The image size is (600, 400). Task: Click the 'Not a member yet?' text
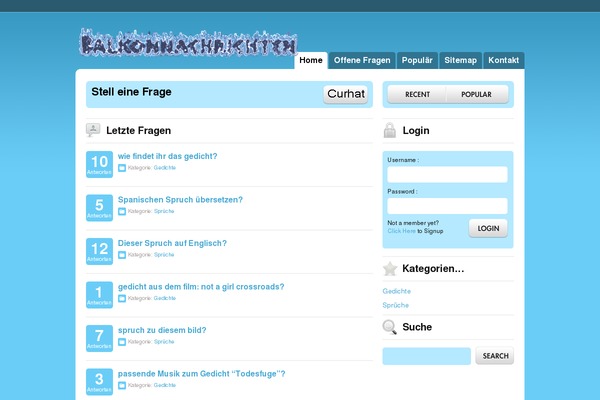tap(413, 223)
